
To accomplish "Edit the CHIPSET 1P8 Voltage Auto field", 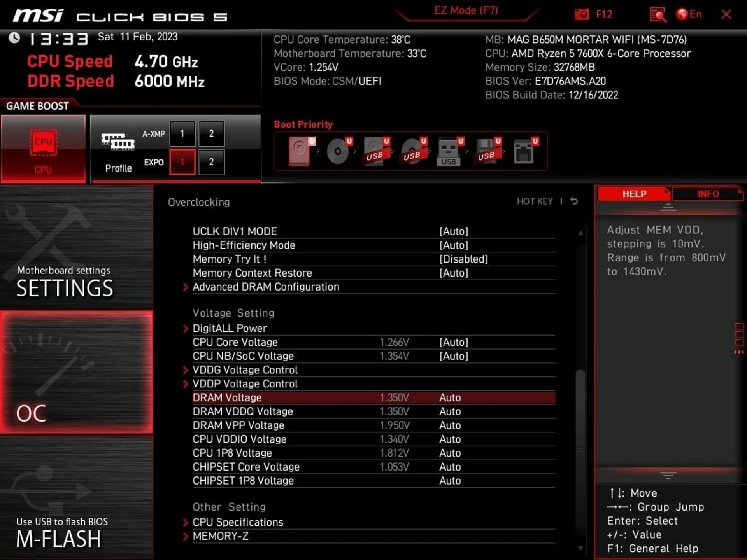I will click(450, 481).
